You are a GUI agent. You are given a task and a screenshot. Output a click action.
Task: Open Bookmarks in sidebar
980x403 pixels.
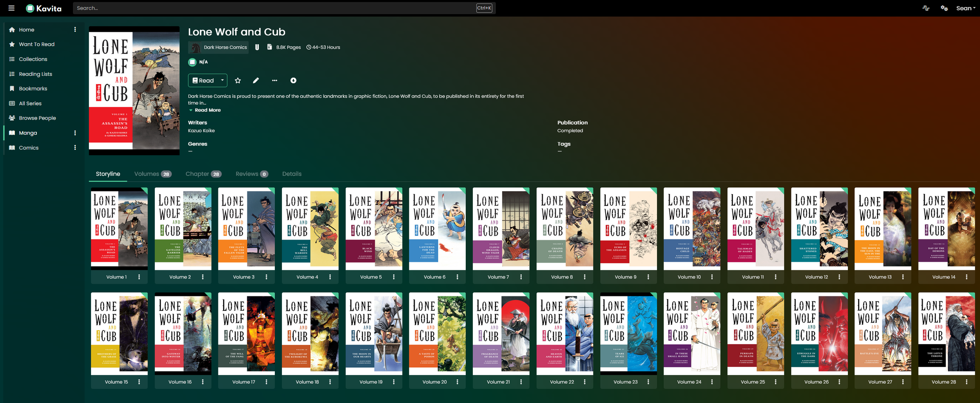[33, 89]
